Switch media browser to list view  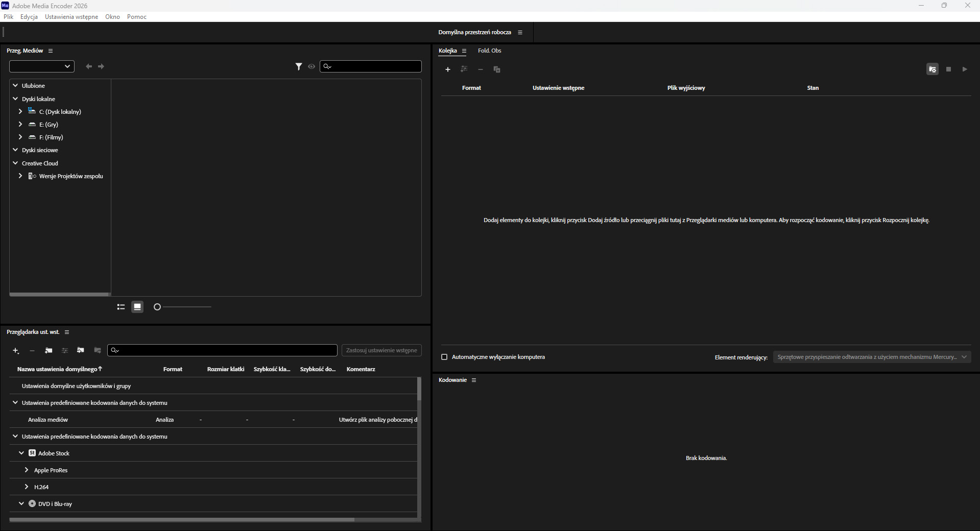coord(121,307)
